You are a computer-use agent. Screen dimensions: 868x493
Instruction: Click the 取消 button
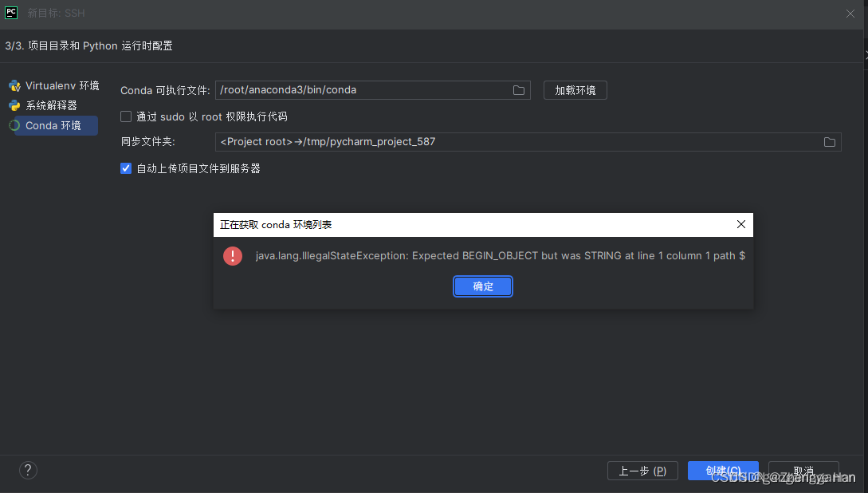click(803, 470)
